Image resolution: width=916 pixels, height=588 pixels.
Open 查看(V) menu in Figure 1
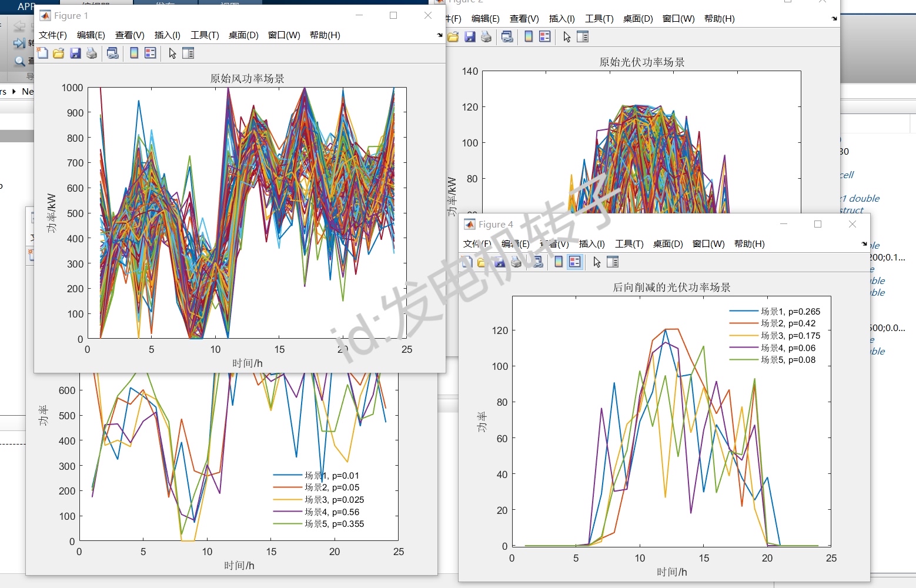130,35
